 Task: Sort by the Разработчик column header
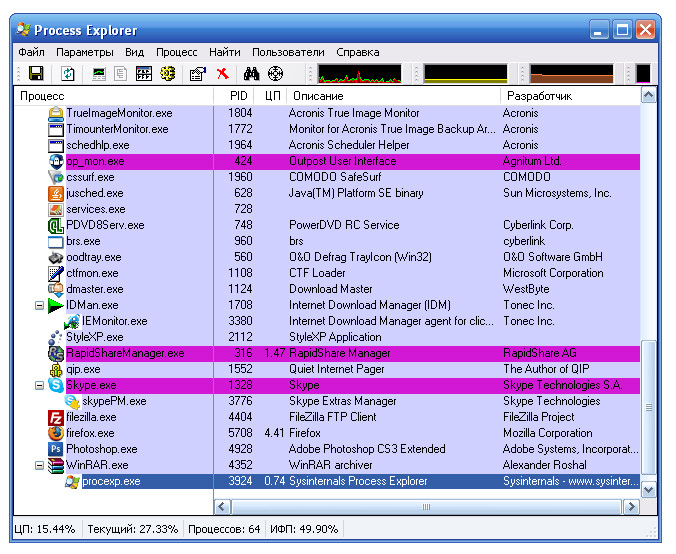coord(570,96)
